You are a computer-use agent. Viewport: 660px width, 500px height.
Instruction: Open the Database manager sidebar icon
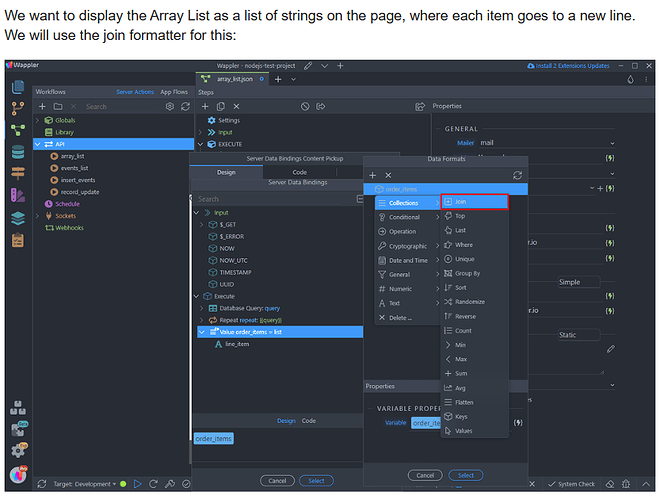pyautogui.click(x=18, y=152)
